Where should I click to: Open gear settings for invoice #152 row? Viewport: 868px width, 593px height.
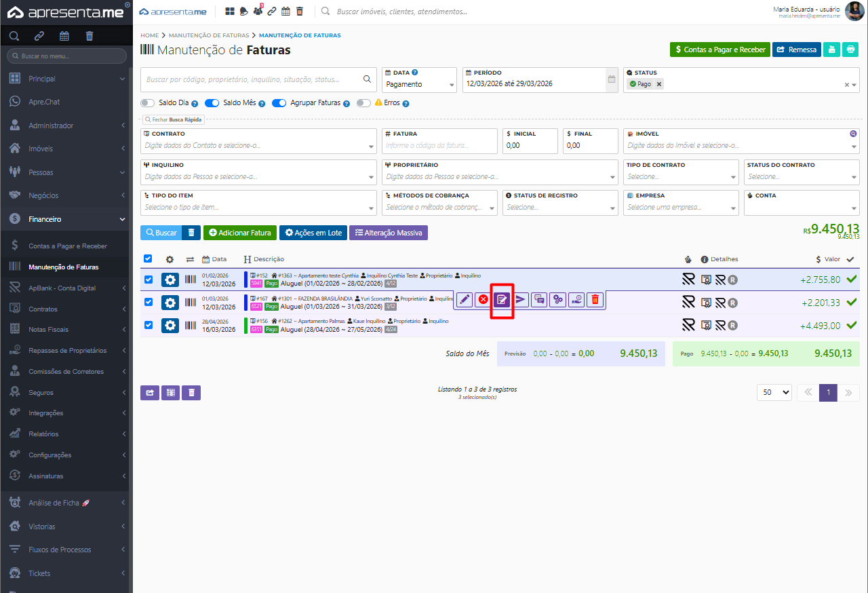pos(170,280)
